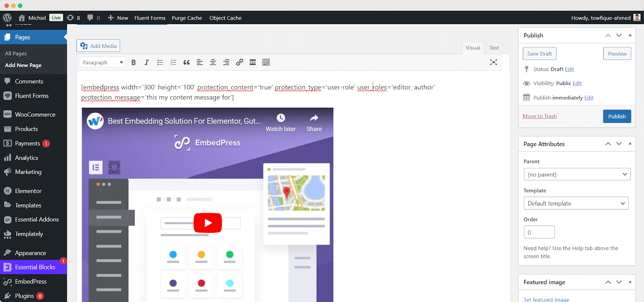Edit the Draft status
This screenshot has width=644, height=302.
569,69
